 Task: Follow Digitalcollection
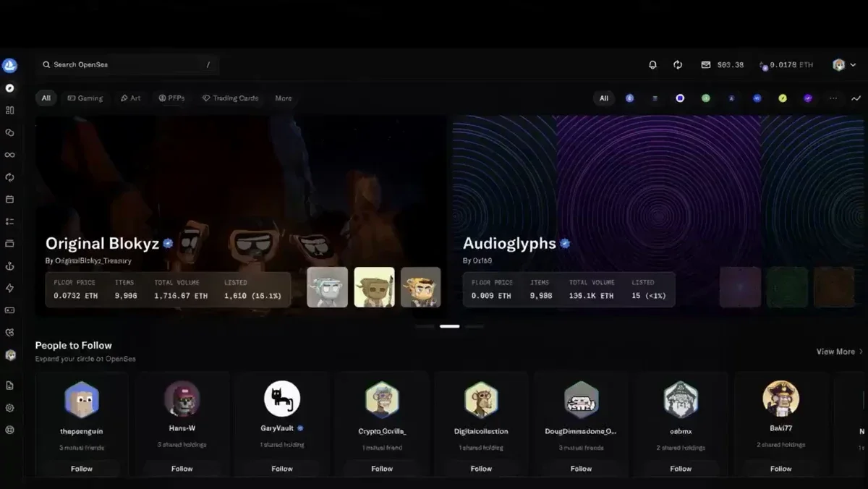pos(481,469)
